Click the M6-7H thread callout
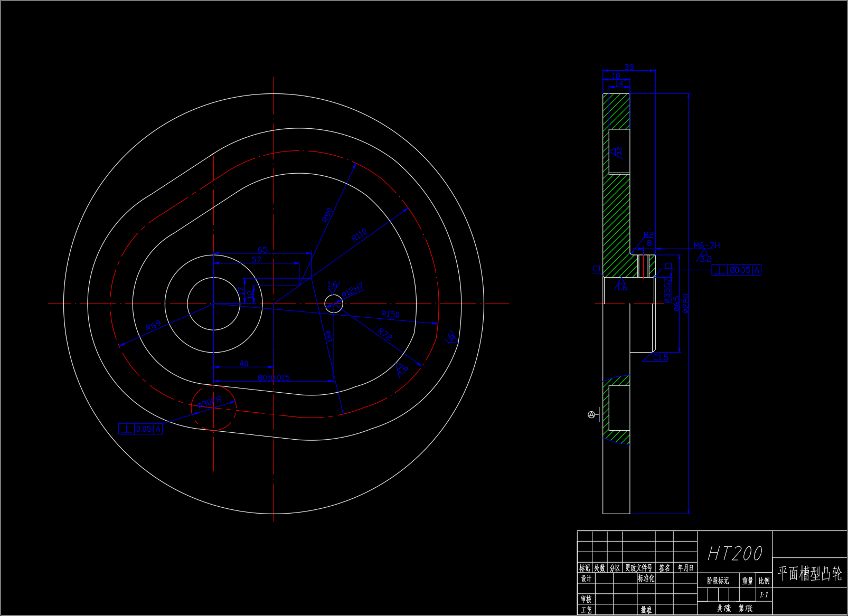The image size is (848, 616). point(706,245)
